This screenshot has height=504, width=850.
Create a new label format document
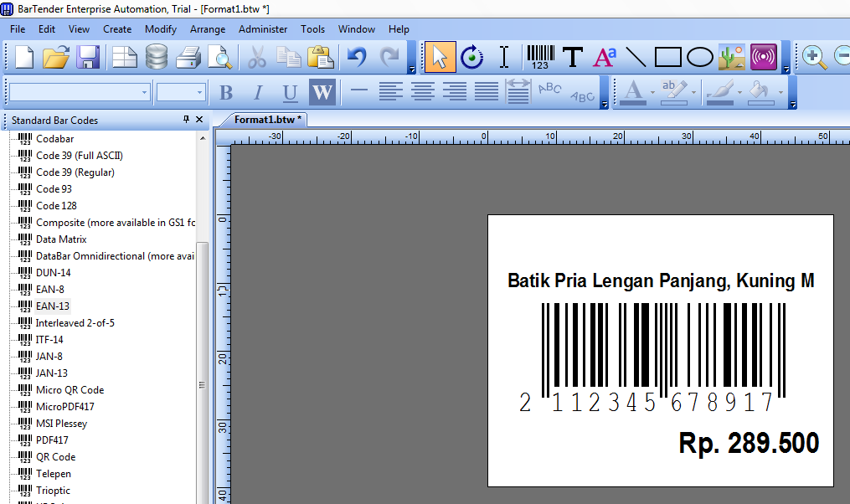(x=23, y=57)
